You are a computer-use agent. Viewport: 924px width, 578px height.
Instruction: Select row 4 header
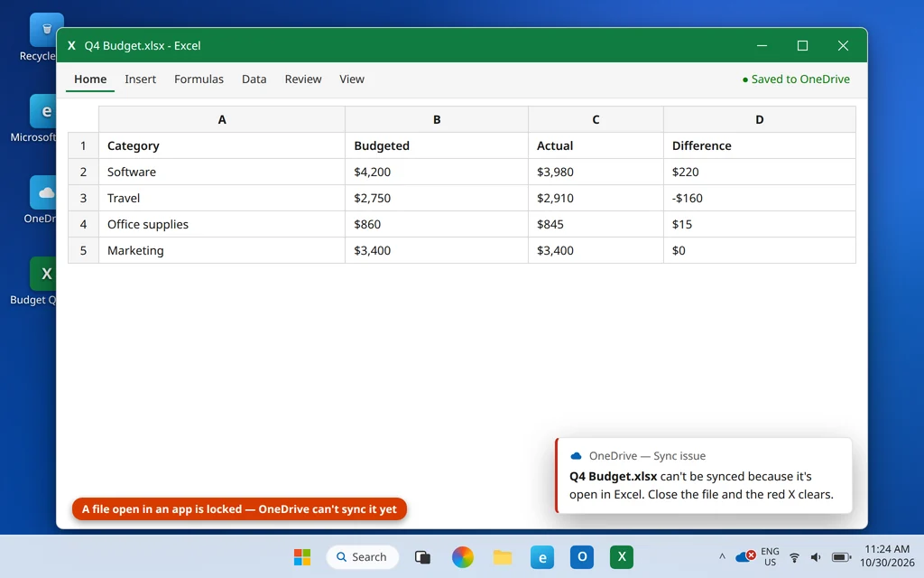click(83, 224)
